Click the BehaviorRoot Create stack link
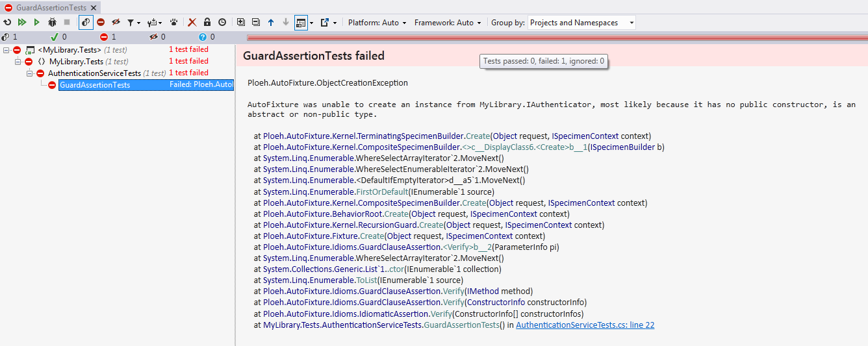 click(396, 214)
